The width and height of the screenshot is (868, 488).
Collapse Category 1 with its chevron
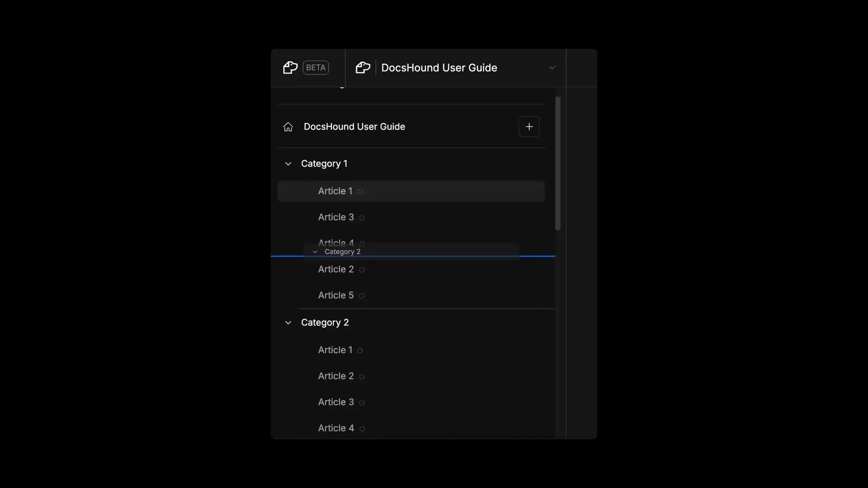[288, 164]
